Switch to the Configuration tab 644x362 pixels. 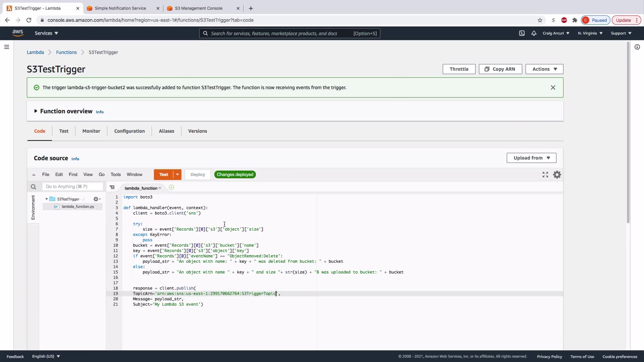coord(129,131)
